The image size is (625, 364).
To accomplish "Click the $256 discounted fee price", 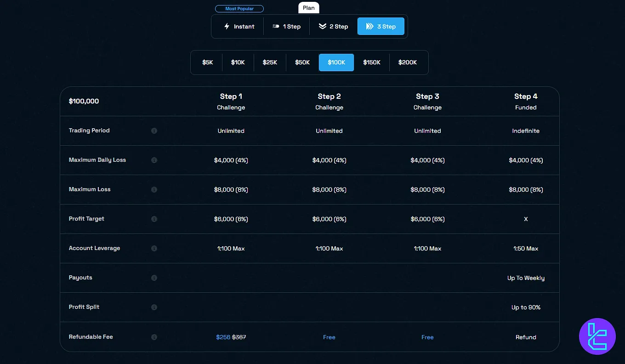I will tap(223, 337).
